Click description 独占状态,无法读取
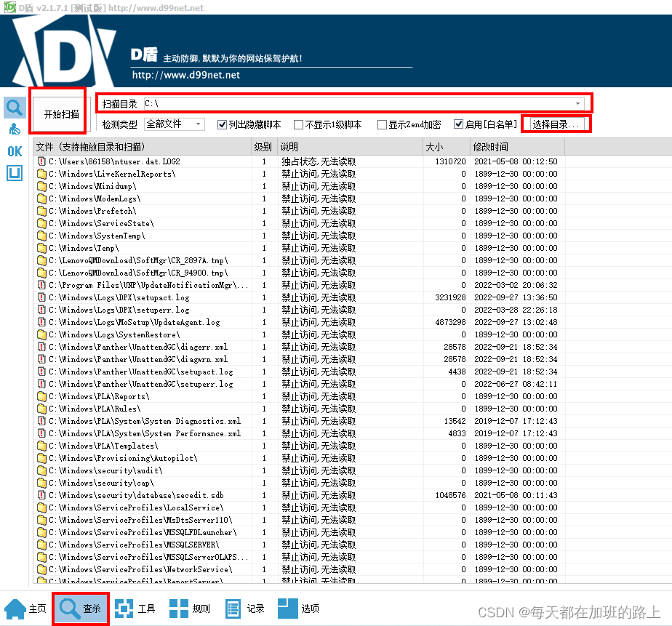Image resolution: width=672 pixels, height=626 pixels. [x=319, y=161]
